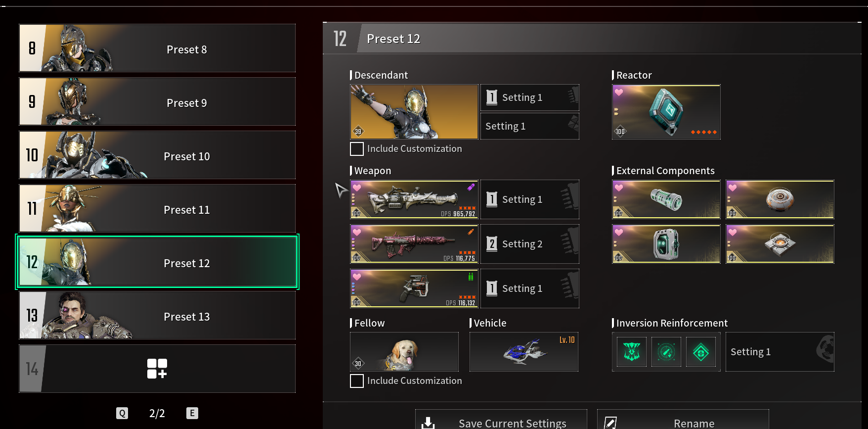Select Preset 8 from the list
The image size is (868, 429).
157,48
